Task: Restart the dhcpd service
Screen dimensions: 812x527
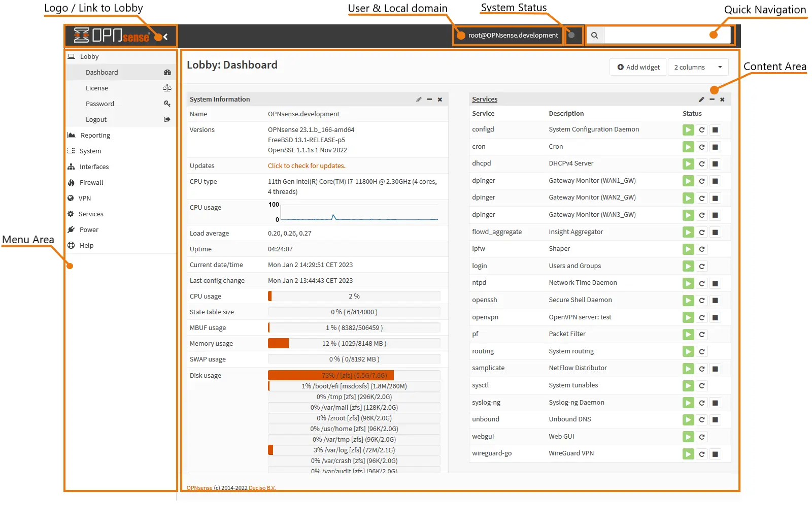Action: point(702,164)
